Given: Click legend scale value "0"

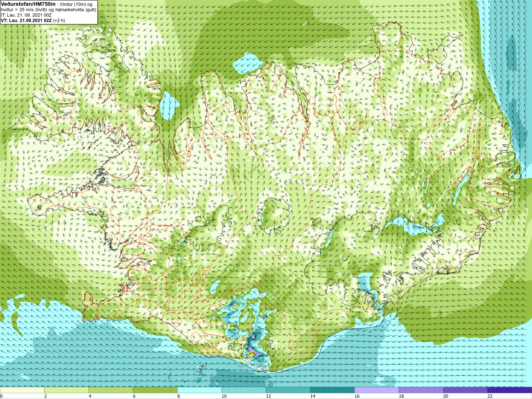Looking at the screenshot, I should tap(2, 396).
